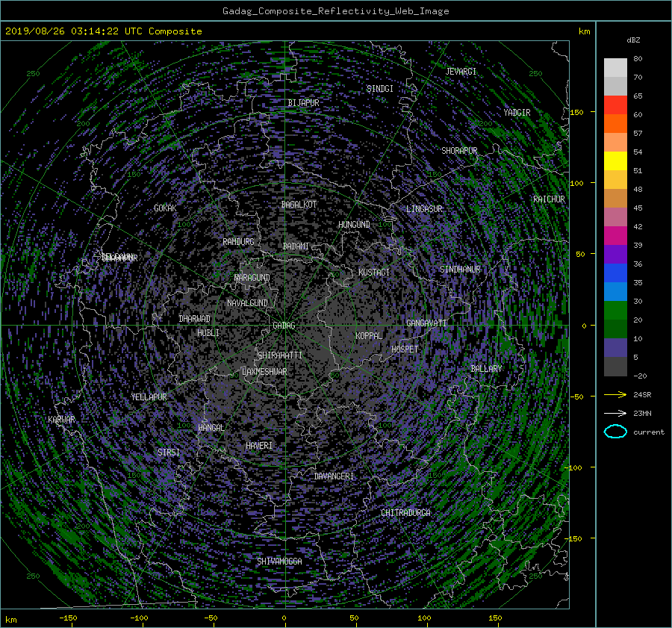Click the HUNGUND city label
Screen dimensions: 672x628
tap(354, 225)
